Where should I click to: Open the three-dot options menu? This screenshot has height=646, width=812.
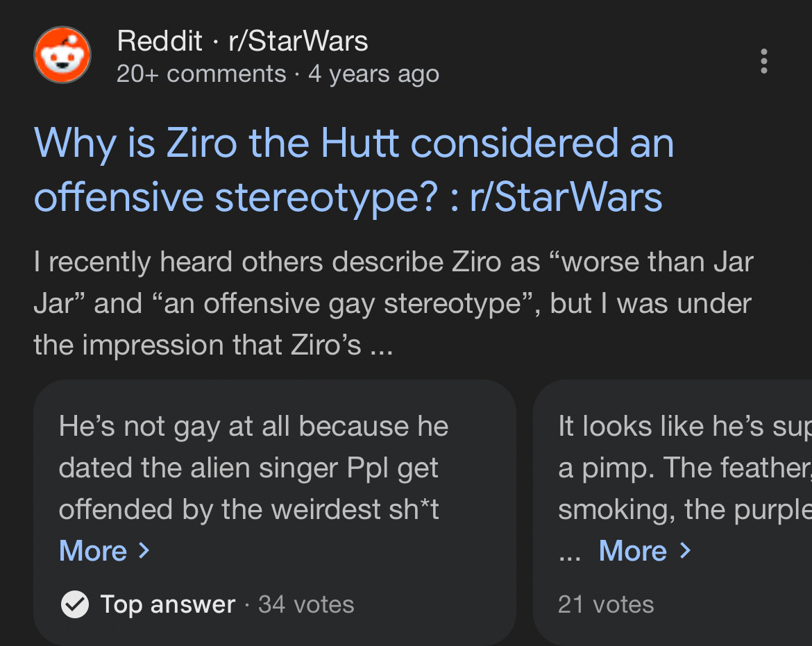763,61
